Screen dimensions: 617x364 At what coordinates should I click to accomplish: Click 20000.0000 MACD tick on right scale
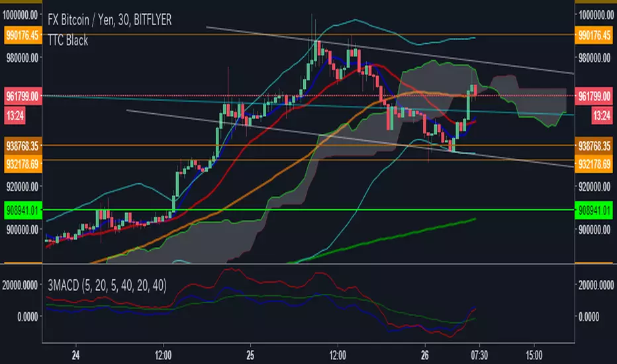596,285
